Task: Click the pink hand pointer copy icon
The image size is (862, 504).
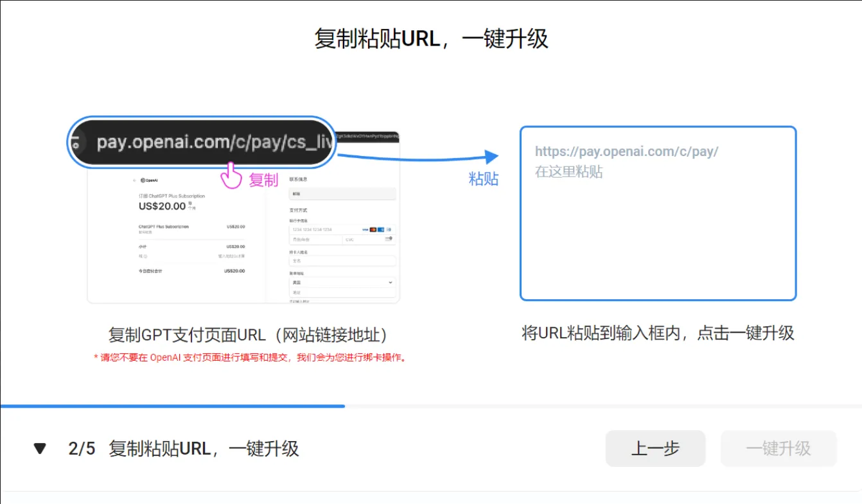Action: coord(231,175)
